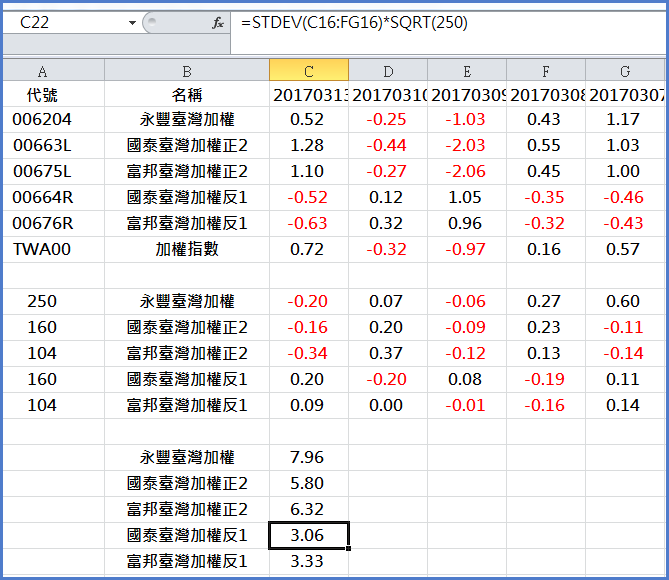
Task: Click value 1.05 in 00664R row
Action: tap(467, 198)
